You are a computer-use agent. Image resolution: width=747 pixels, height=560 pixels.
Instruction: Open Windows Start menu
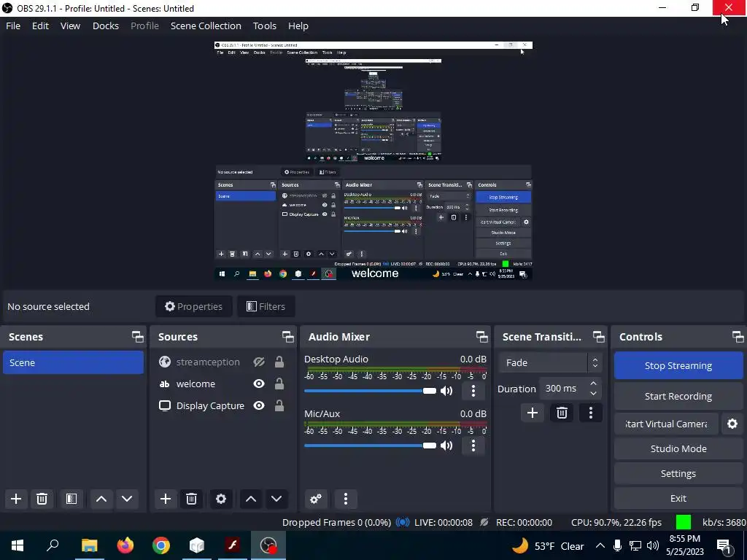click(18, 545)
